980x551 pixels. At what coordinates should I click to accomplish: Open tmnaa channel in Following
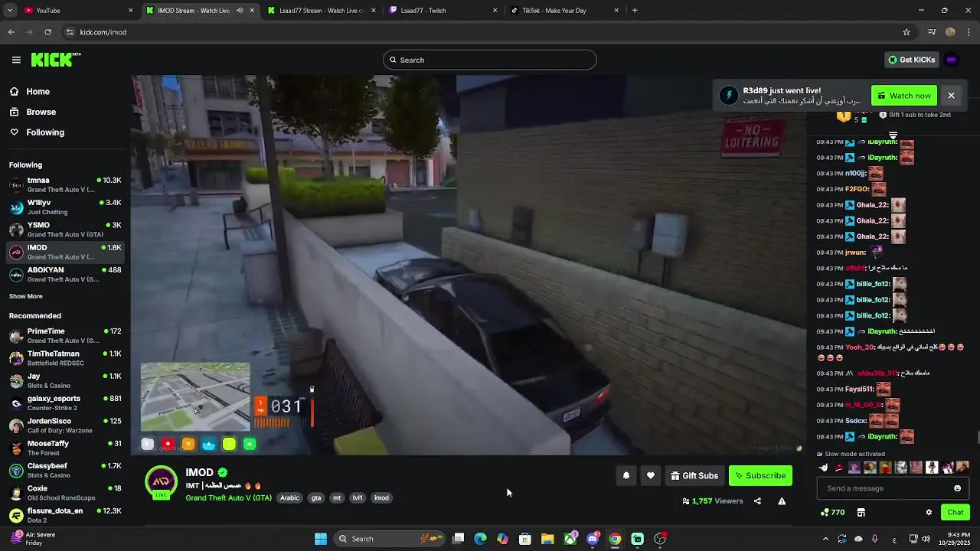65,184
